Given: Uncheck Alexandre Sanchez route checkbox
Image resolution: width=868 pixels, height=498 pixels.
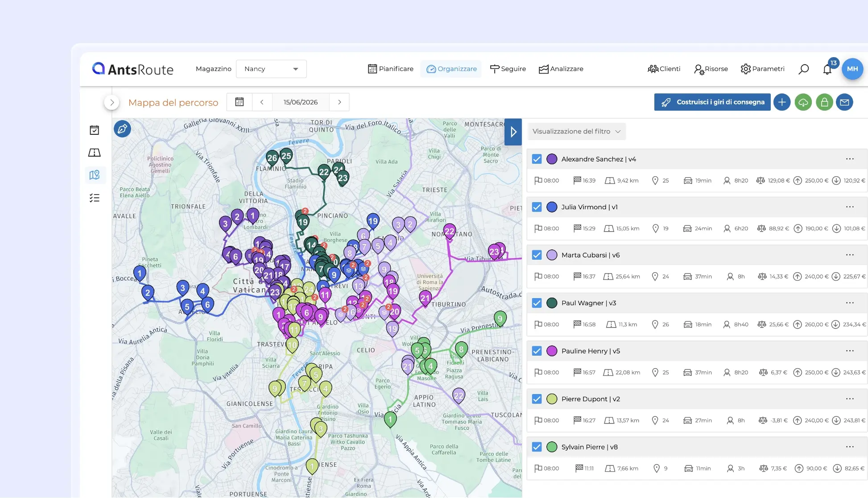Looking at the screenshot, I should tap(537, 159).
